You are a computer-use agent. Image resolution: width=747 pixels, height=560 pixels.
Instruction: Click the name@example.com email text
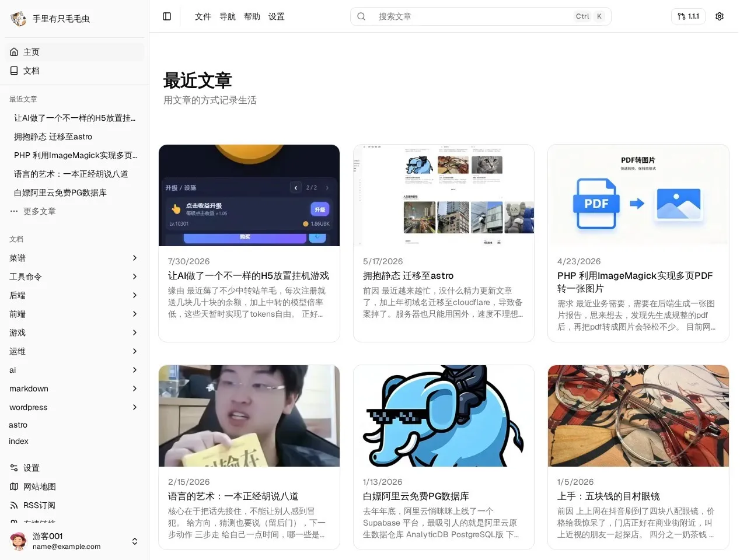[x=67, y=547]
